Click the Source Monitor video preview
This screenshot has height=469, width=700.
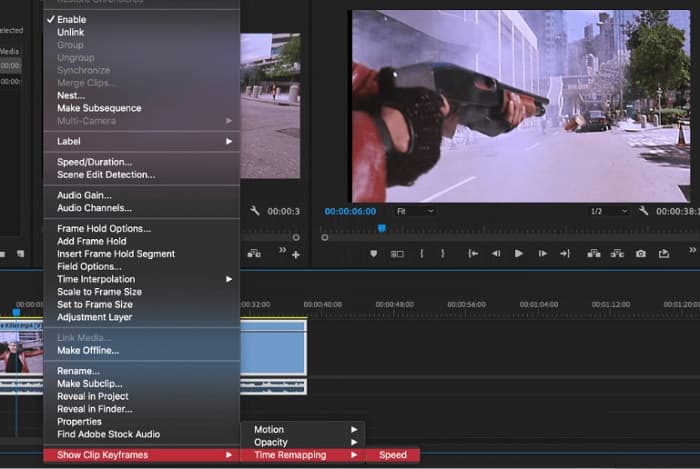click(x=271, y=106)
